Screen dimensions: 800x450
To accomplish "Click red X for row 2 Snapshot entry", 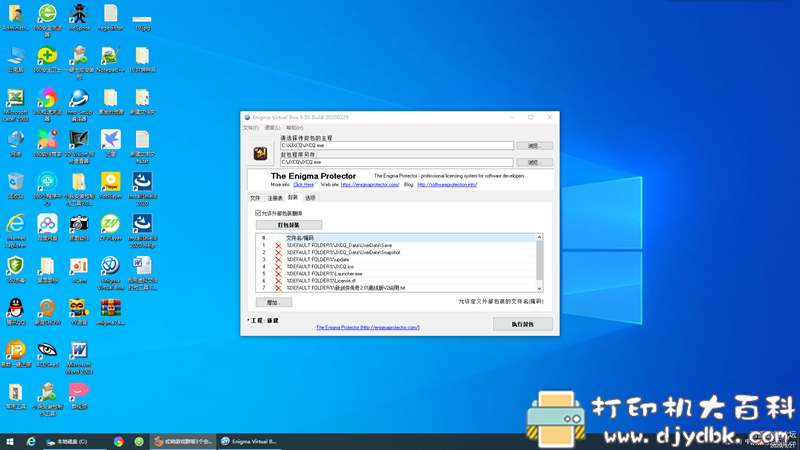I will tap(279, 253).
